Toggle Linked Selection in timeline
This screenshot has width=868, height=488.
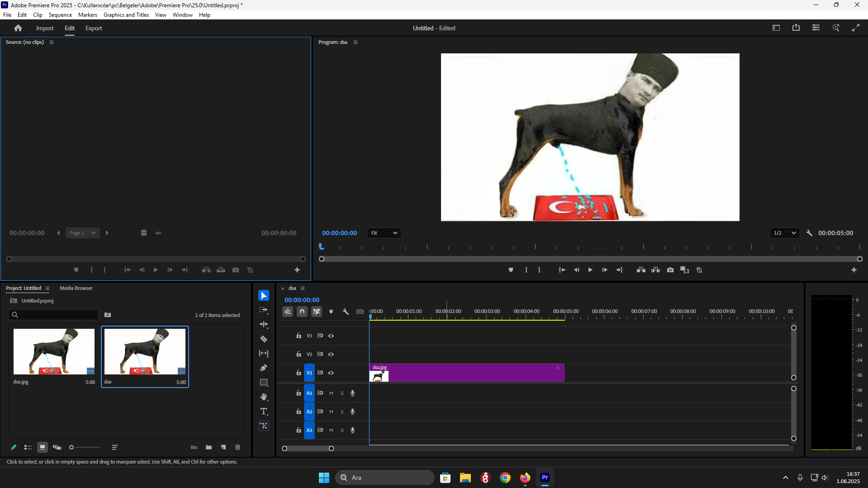pyautogui.click(x=317, y=312)
